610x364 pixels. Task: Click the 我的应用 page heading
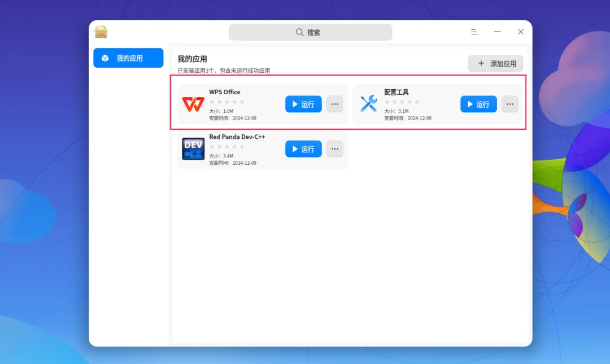tap(192, 59)
